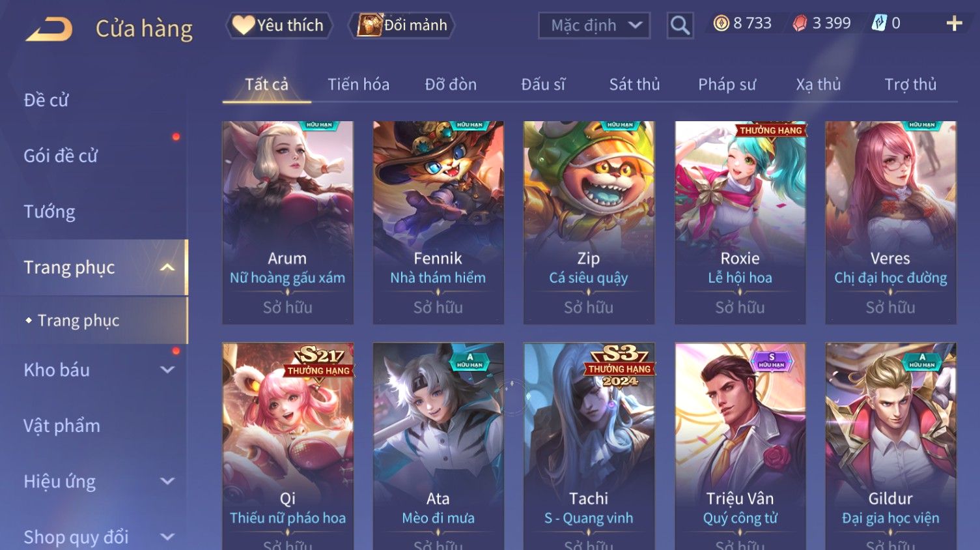
Task: Click the back arrow icon
Action: pyautogui.click(x=49, y=29)
